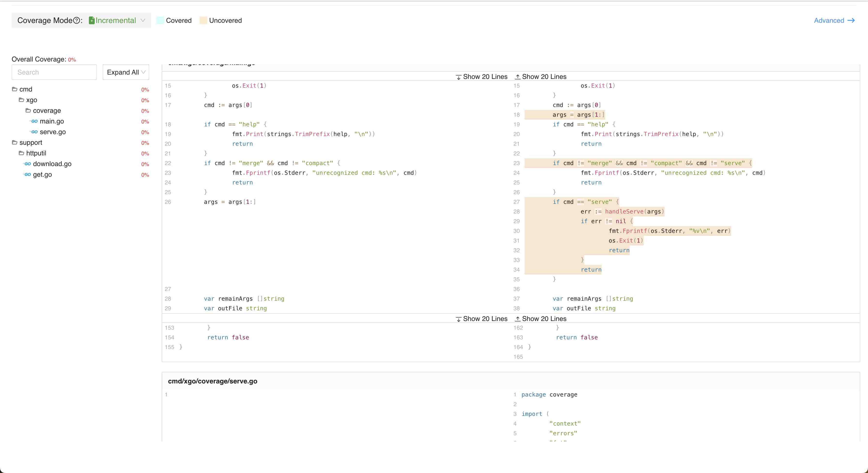Click the Go icon beside serve.go
868x473 pixels.
[34, 132]
